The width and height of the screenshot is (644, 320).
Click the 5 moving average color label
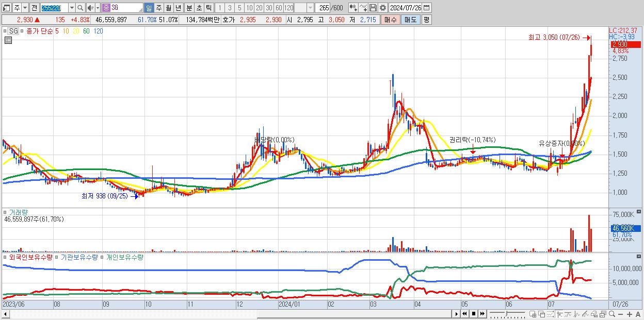(56, 31)
